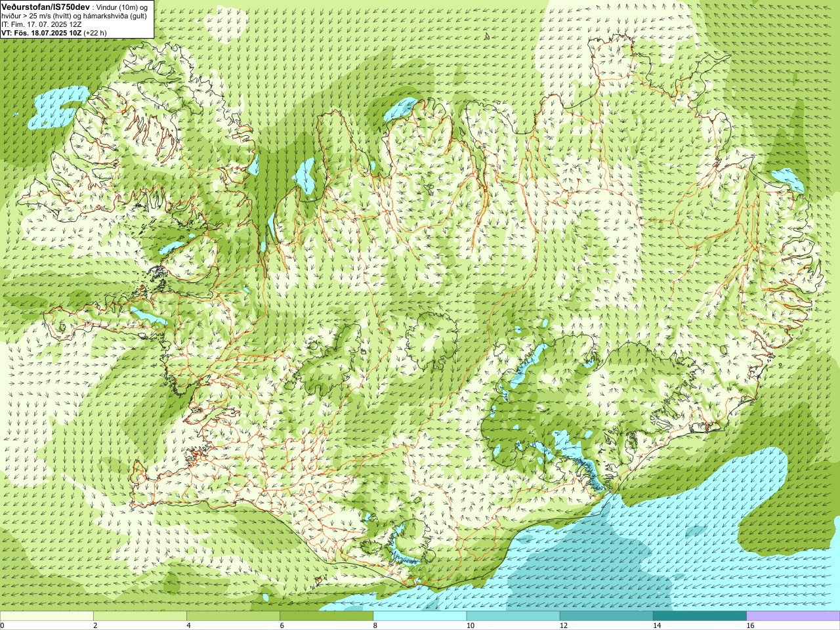This screenshot has width=840, height=630.
Task: Click the 'IT: Fim. 17. 07. 2025 12Z' line
Action: [x=41, y=24]
